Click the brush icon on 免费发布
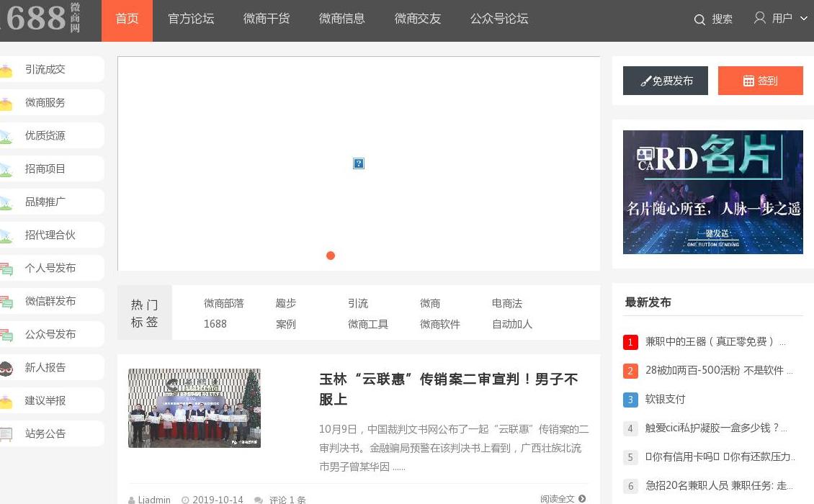The width and height of the screenshot is (814, 504). (646, 81)
